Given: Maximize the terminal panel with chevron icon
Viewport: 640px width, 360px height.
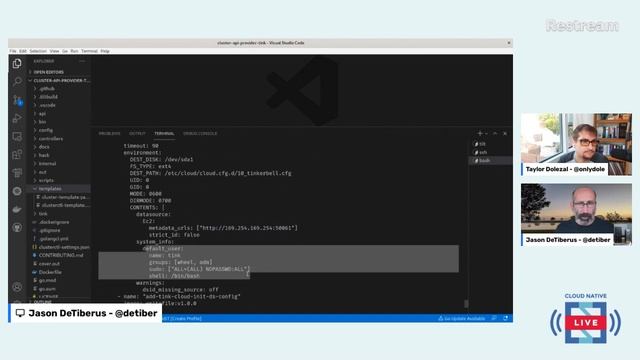Looking at the screenshot, I should coord(495,133).
